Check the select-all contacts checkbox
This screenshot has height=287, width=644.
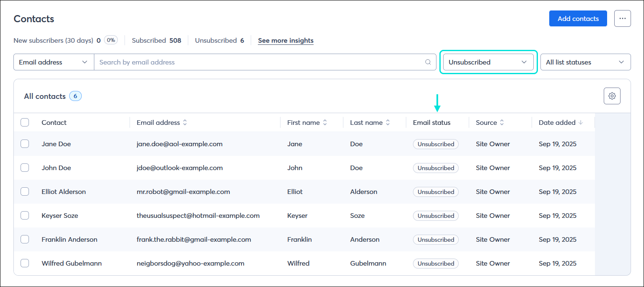25,122
